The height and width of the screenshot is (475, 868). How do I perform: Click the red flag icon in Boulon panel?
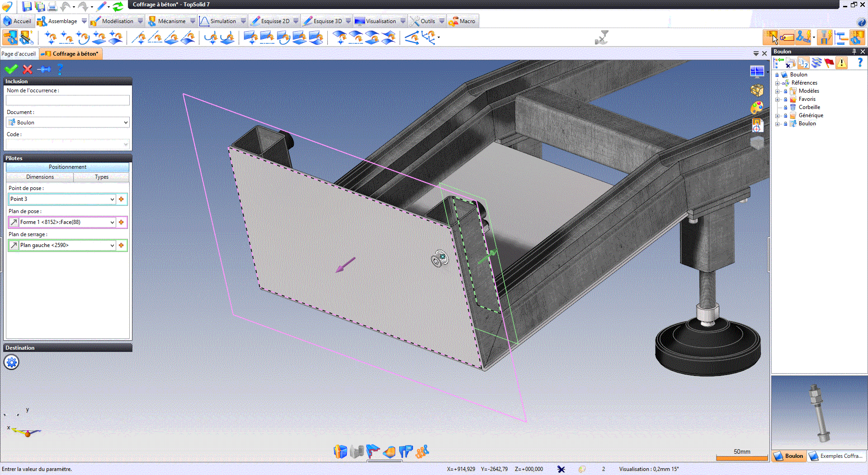(x=829, y=63)
